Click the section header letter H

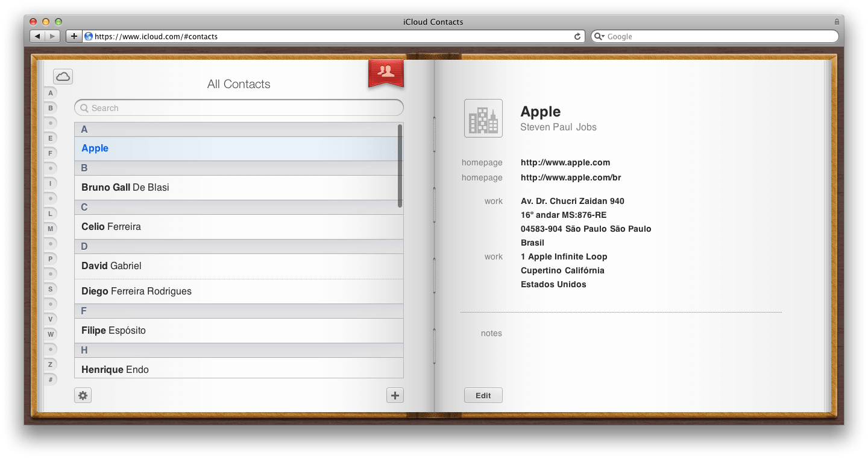point(84,351)
